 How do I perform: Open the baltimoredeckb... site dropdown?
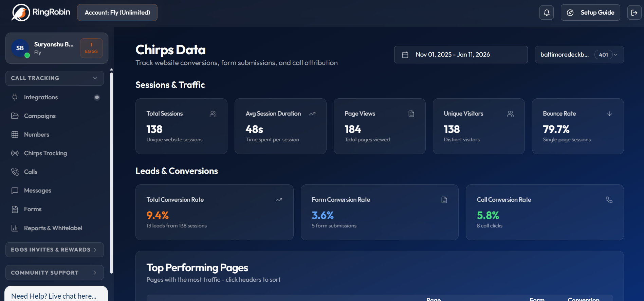click(579, 55)
